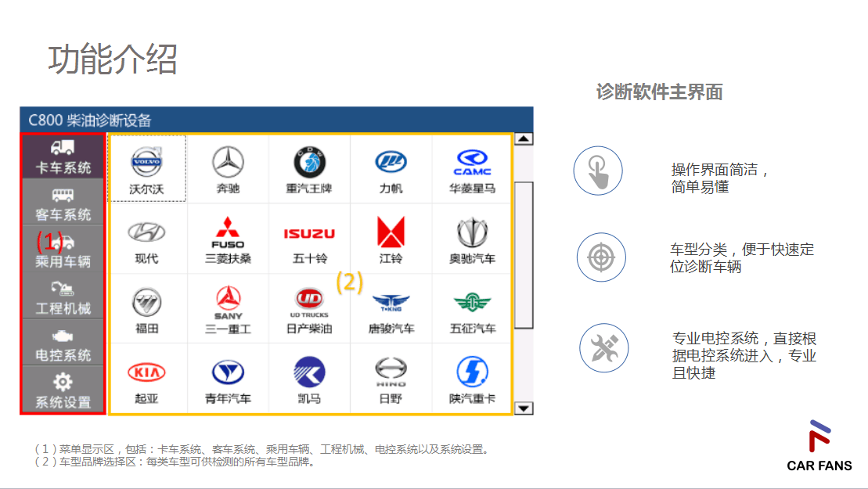Open the 客车系统 bus menu
Screen dimensions: 868x489
(x=63, y=202)
